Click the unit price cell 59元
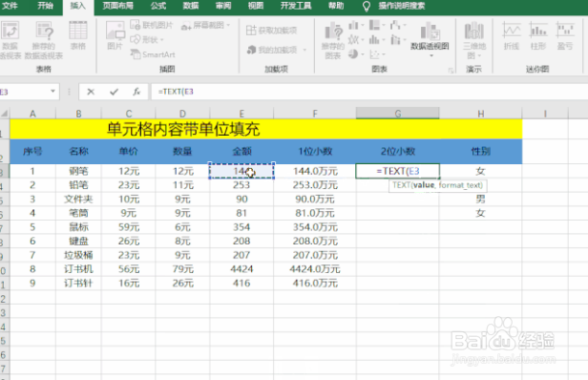The width and height of the screenshot is (588, 380). (129, 227)
